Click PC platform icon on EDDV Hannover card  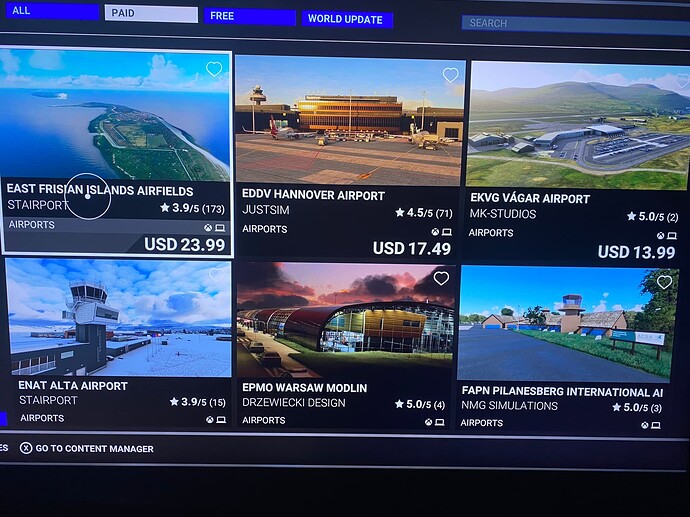coord(447,232)
